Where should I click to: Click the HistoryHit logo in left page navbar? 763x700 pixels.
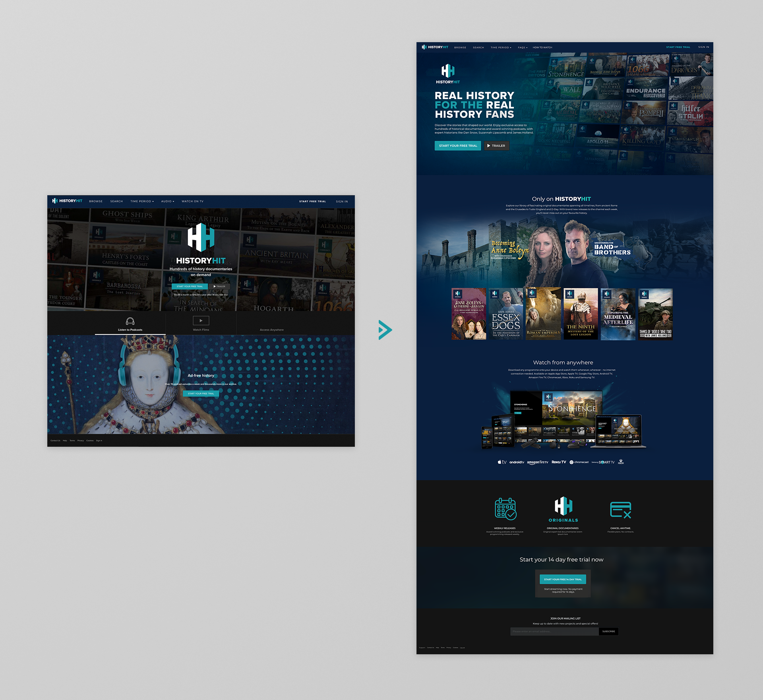coord(67,201)
